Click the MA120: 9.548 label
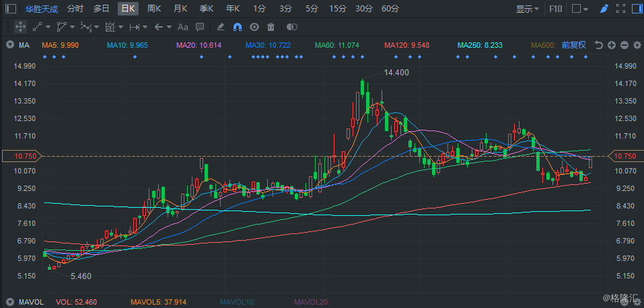644x308 pixels. (406, 45)
